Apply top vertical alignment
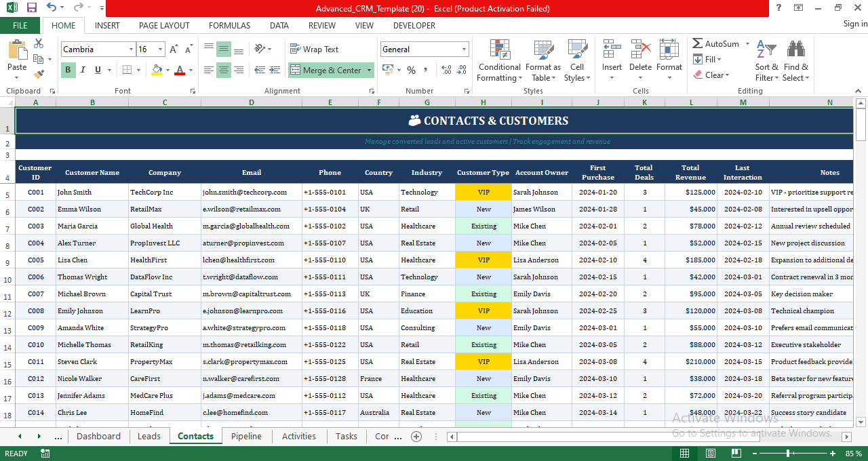Image resolution: width=868 pixels, height=461 pixels. point(208,49)
